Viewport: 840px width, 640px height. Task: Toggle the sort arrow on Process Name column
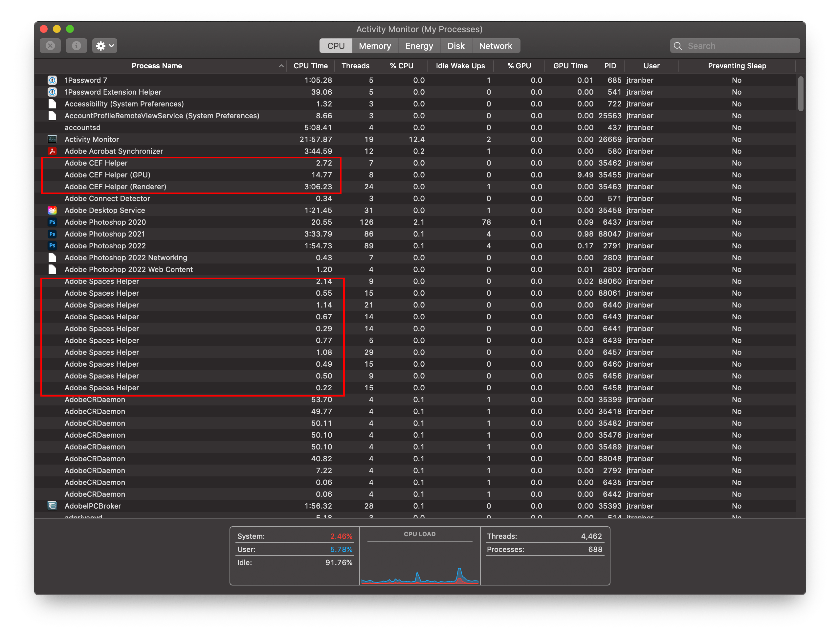tap(281, 65)
